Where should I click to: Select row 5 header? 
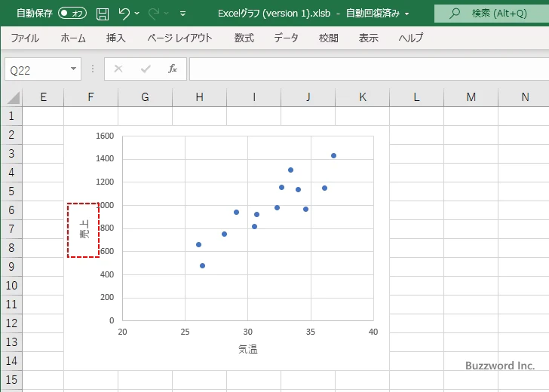coord(11,191)
